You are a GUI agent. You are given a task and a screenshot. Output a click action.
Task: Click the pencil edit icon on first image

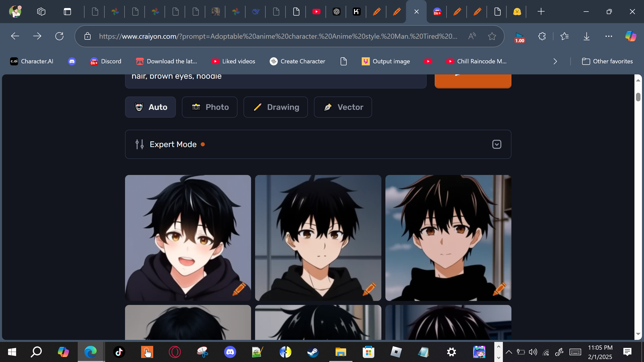[239, 289]
